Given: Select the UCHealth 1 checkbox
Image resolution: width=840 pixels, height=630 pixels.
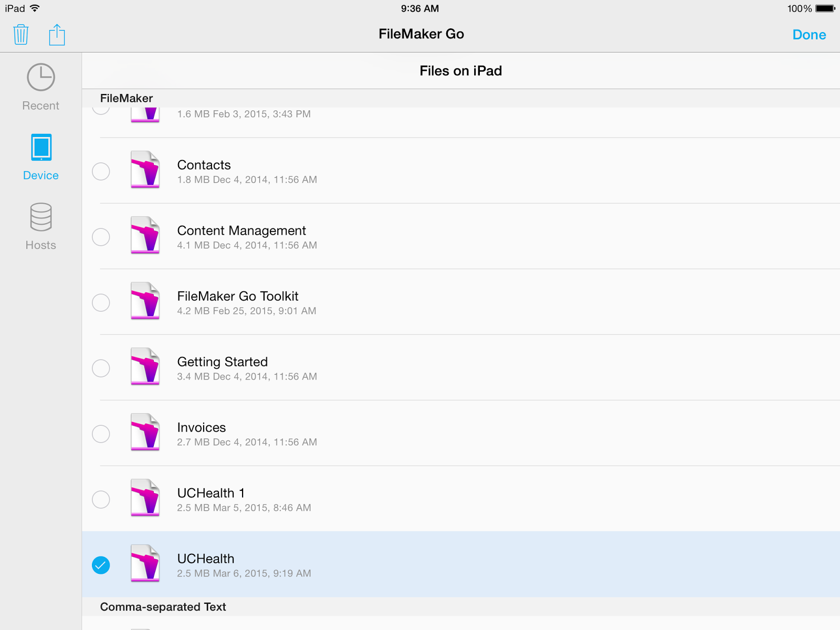Looking at the screenshot, I should [x=101, y=499].
